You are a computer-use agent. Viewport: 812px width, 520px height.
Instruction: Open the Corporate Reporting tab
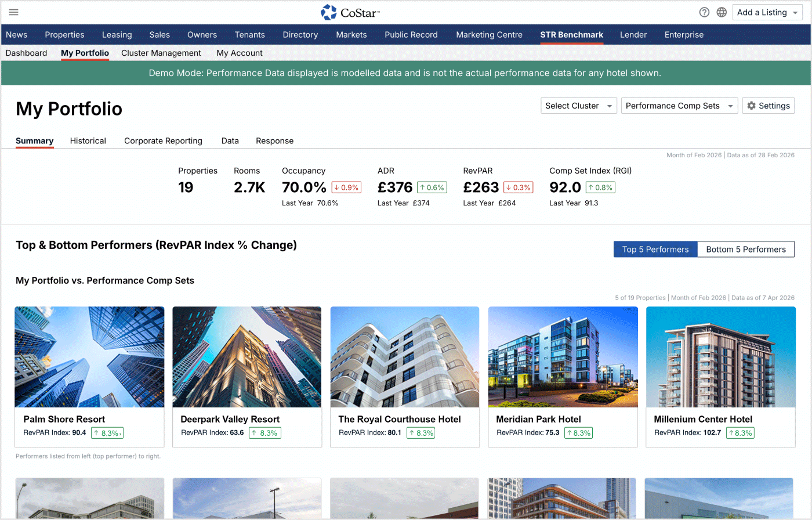click(163, 141)
